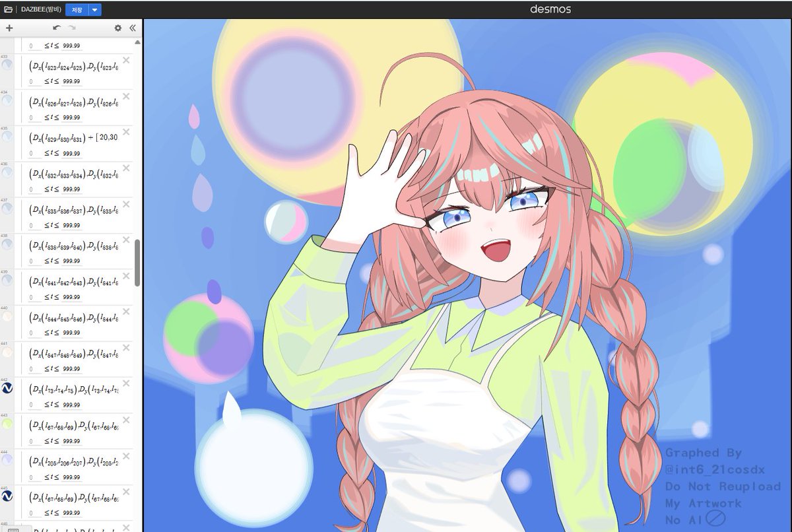Open the dropdown arrow beside 저장 button
Image resolution: width=792 pixels, height=532 pixels.
pyautogui.click(x=95, y=9)
